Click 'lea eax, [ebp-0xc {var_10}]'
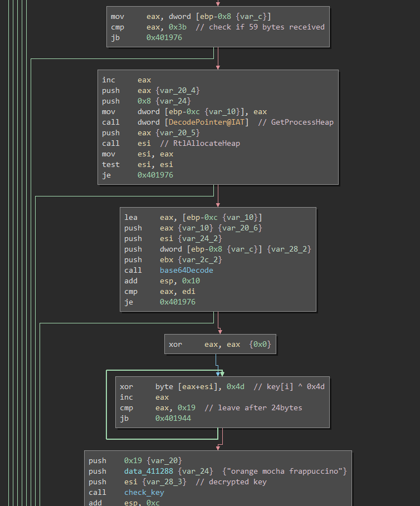Viewport: 420px width, 506px height. [x=193, y=218]
